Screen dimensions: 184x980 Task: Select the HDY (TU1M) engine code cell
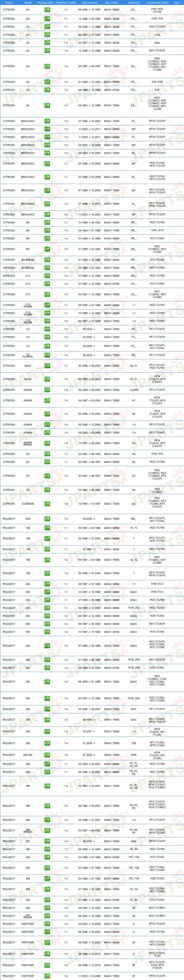(x=157, y=549)
